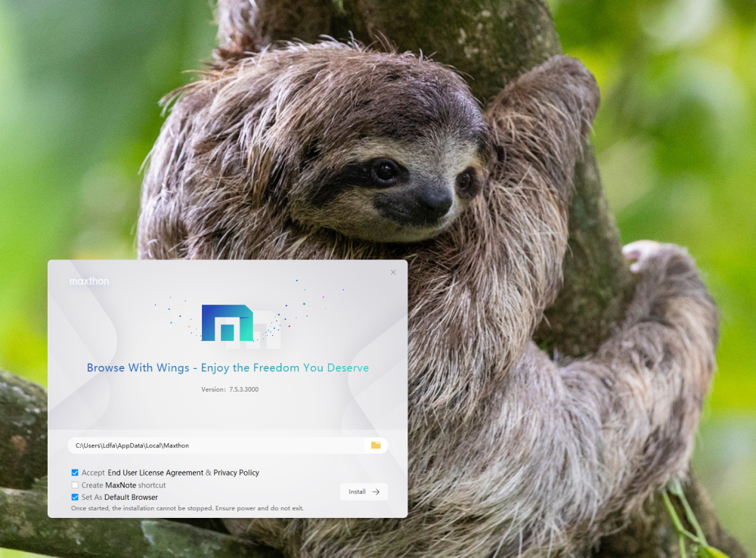Start installation with the Install button
Screen dimensions: 756x558
point(364,492)
